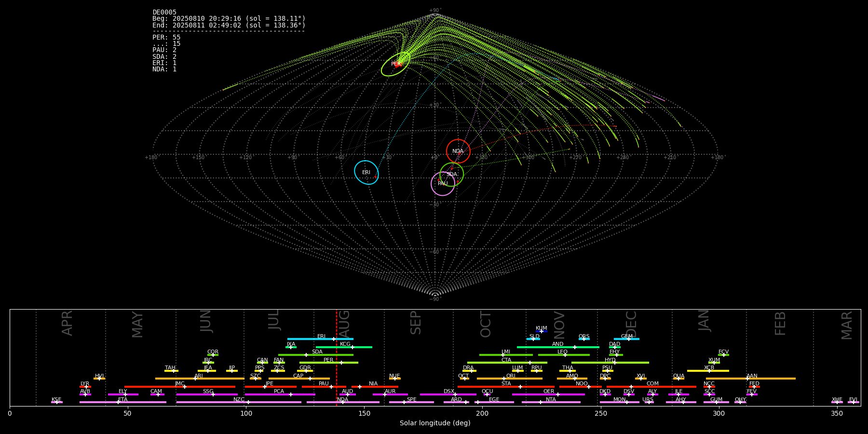
Task: Click the PER radiant circle on the sky map
Action: click(x=396, y=64)
